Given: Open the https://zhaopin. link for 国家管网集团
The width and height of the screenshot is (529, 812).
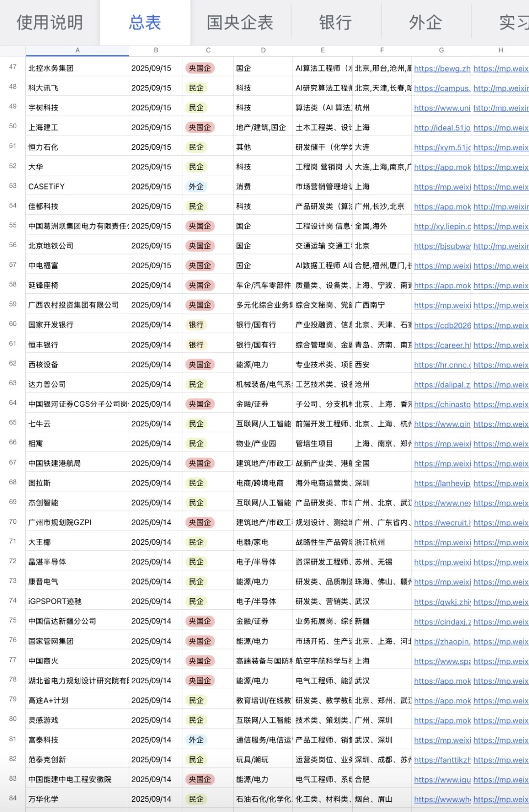Looking at the screenshot, I should pos(442,642).
